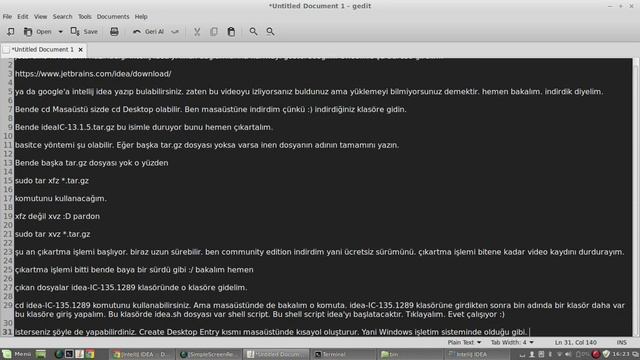Save the document with Save button
Viewport: 640px width, 360px height.
84,31
